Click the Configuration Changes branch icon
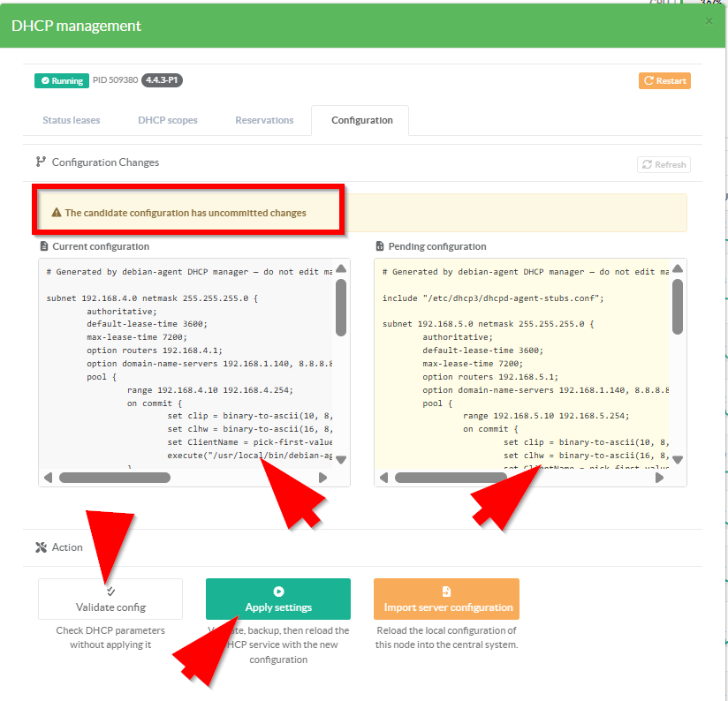728x701 pixels. coord(41,162)
